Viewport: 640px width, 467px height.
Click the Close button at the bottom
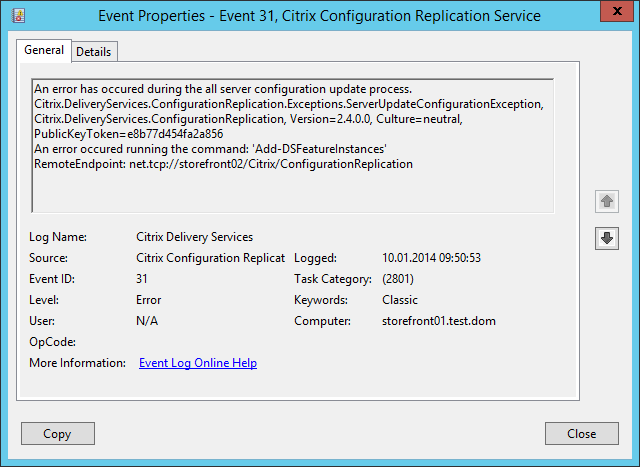pyautogui.click(x=581, y=434)
